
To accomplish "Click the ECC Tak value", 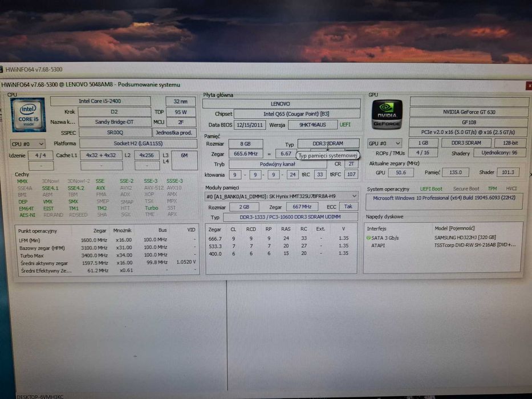I will coord(348,206).
